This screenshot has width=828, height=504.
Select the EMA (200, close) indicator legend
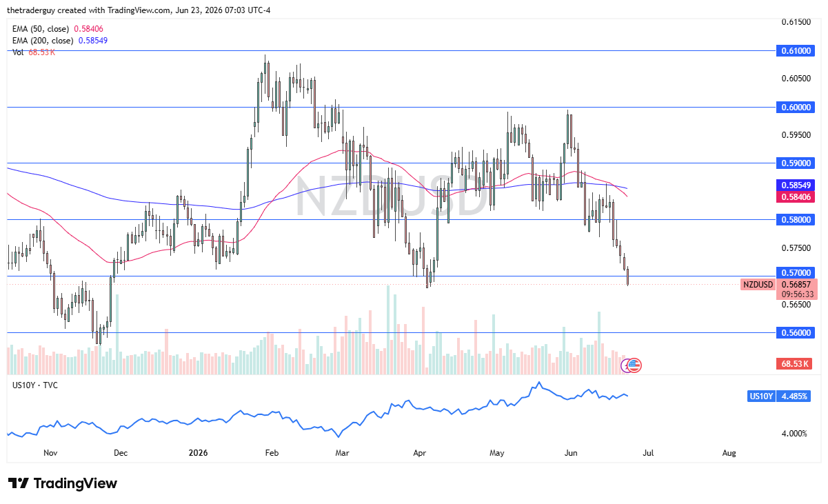click(59, 41)
